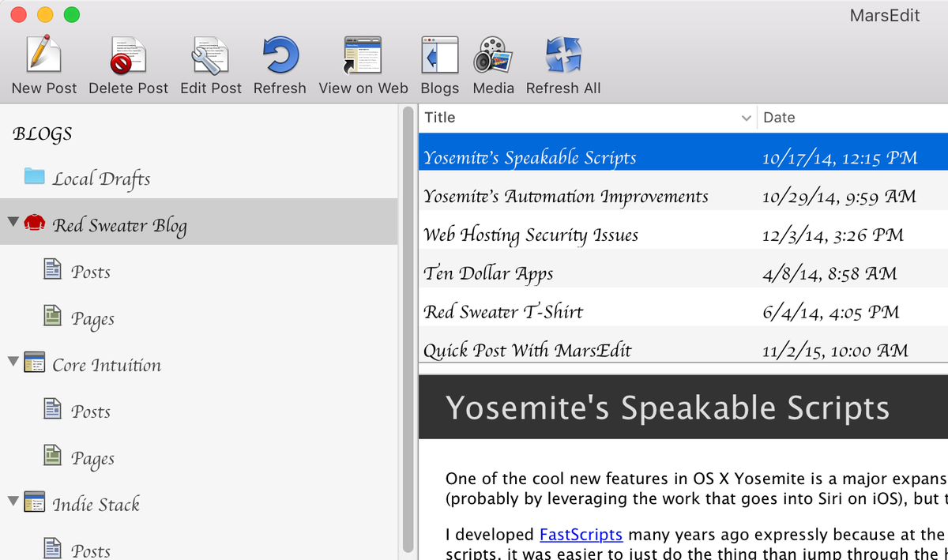The image size is (948, 560).
Task: Sort posts by Date column header
Action: [852, 118]
